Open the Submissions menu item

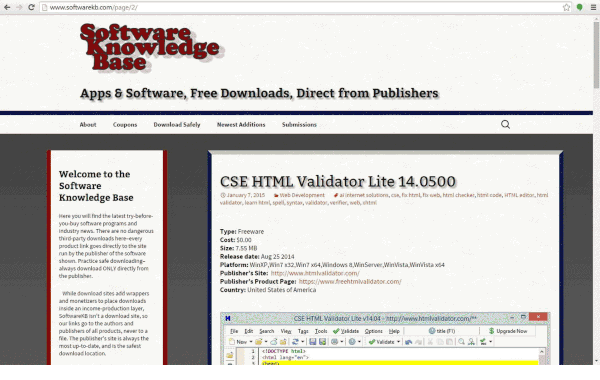point(299,124)
